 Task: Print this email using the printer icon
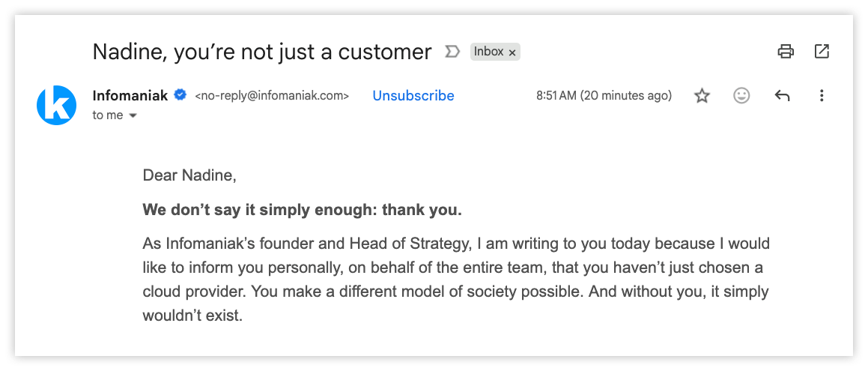tap(786, 52)
